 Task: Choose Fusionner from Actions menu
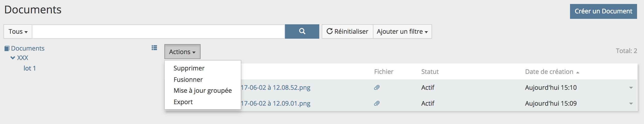pyautogui.click(x=188, y=80)
